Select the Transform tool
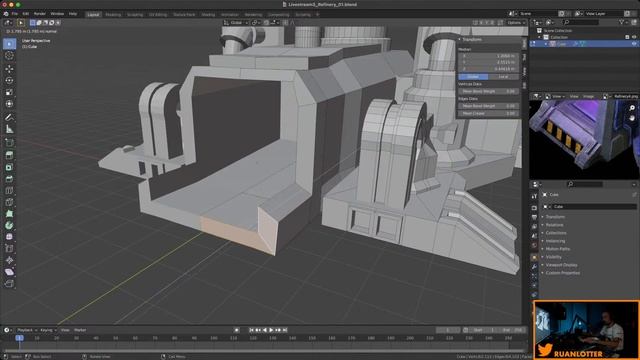640x360 pixels. click(x=9, y=104)
